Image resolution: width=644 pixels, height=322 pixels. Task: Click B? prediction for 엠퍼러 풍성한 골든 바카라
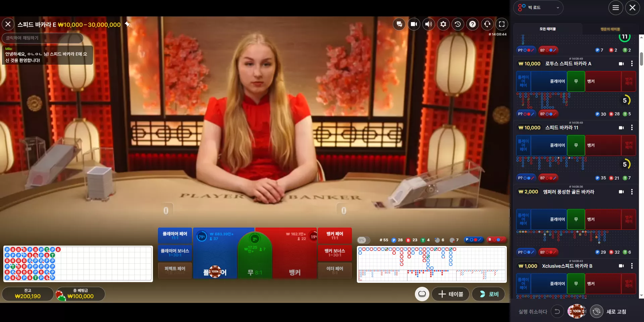[x=548, y=252]
